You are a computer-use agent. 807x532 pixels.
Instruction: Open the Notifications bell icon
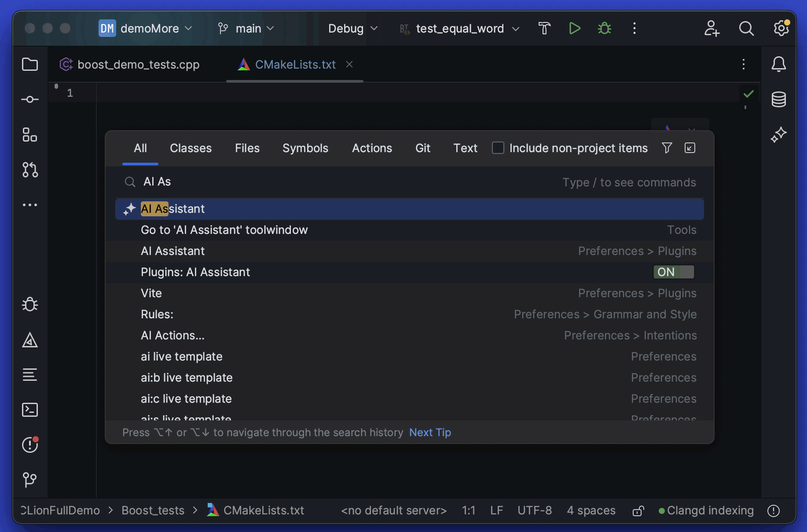coord(779,65)
